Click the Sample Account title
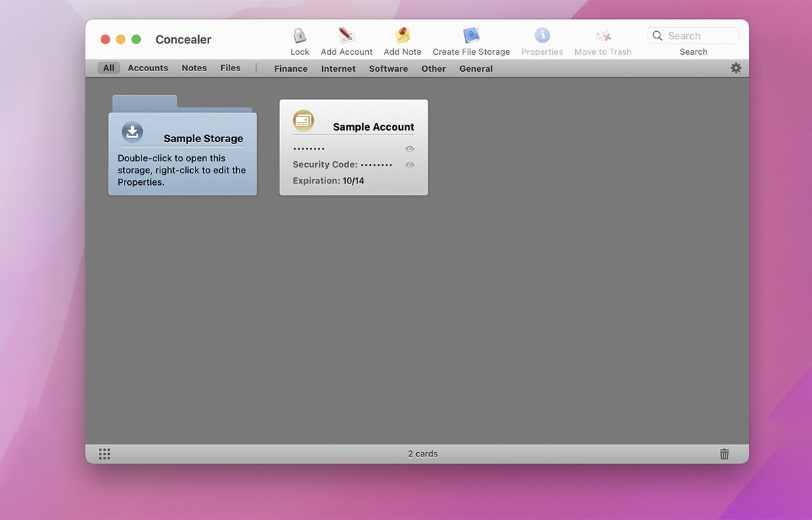The width and height of the screenshot is (812, 520). 374,127
